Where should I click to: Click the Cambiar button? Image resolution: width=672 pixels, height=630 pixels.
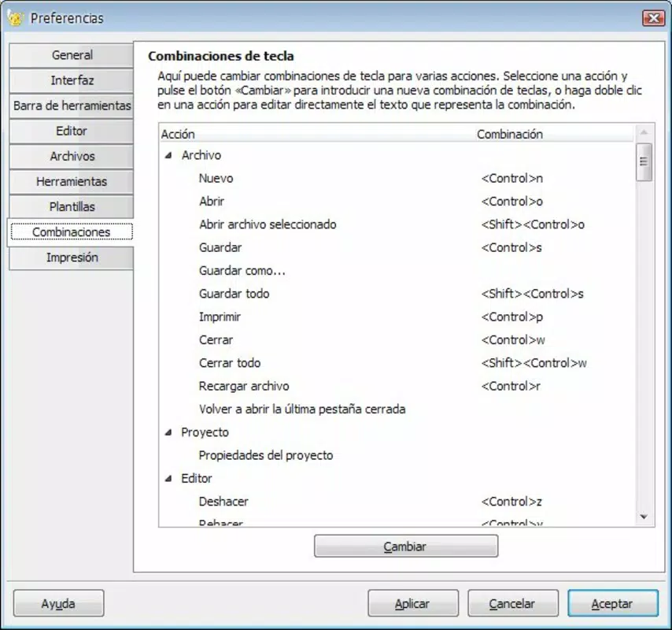(x=406, y=547)
